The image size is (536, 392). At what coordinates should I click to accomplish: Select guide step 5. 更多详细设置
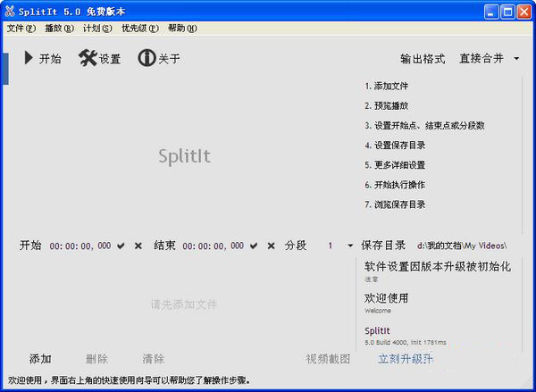coord(395,165)
